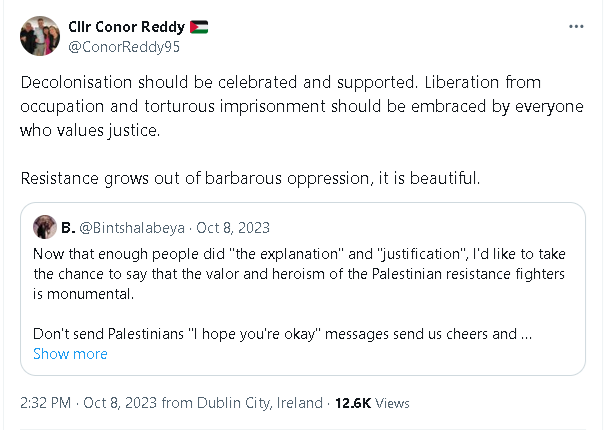Viewport: 611px width, 430px height.
Task: Click the footer date before "from Dublin City"
Action: (x=121, y=403)
